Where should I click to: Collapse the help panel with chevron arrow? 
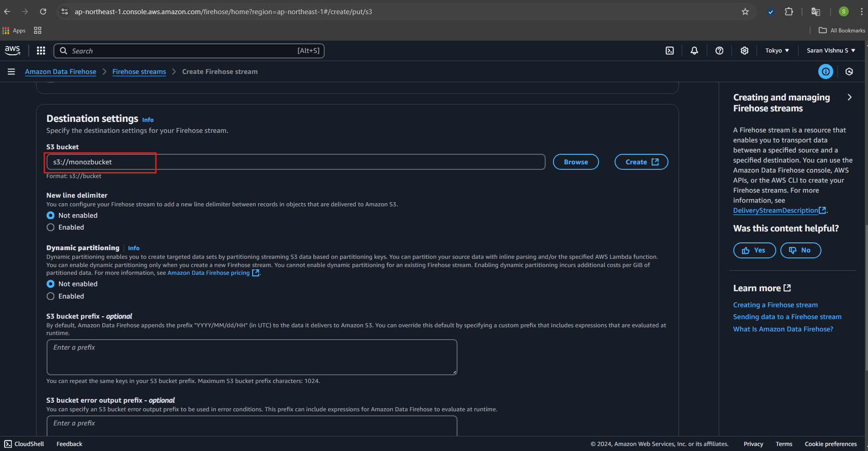tap(849, 97)
